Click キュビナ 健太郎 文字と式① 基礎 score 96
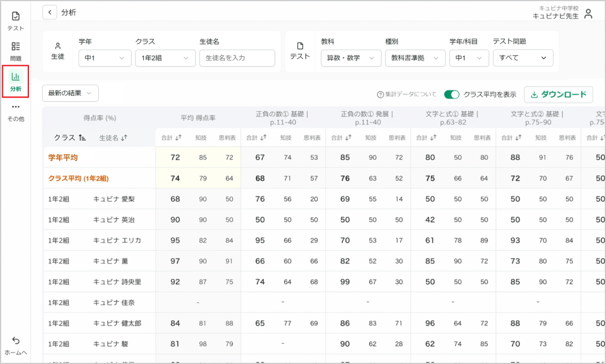 430,323
